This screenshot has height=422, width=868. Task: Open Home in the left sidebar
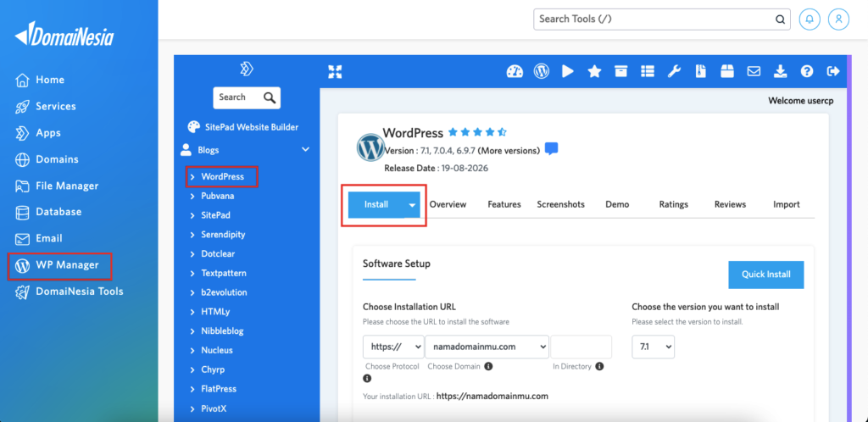click(40, 80)
